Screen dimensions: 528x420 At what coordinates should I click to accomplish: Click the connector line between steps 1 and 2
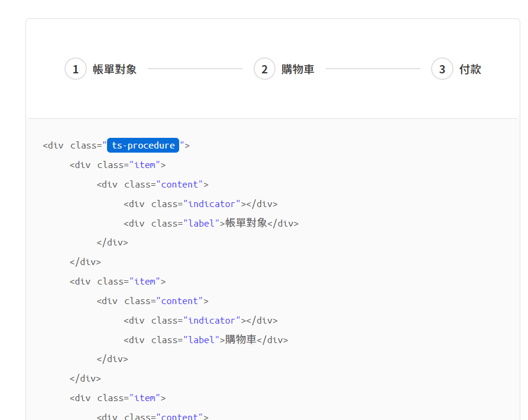pyautogui.click(x=195, y=69)
